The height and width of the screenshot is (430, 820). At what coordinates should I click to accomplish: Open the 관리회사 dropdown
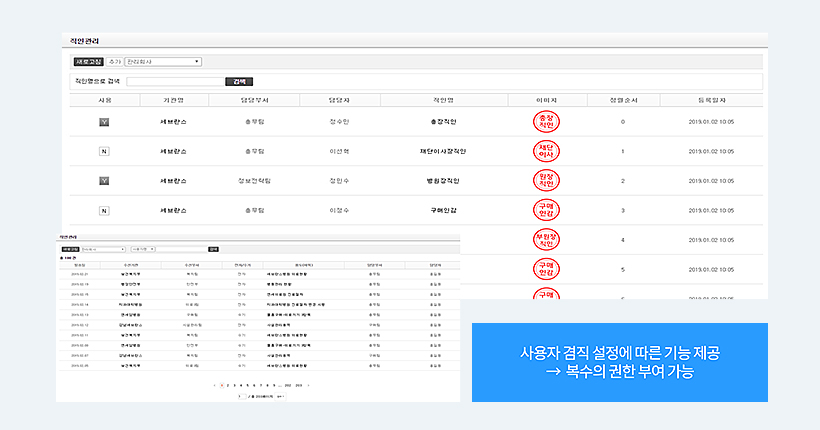pyautogui.click(x=163, y=62)
